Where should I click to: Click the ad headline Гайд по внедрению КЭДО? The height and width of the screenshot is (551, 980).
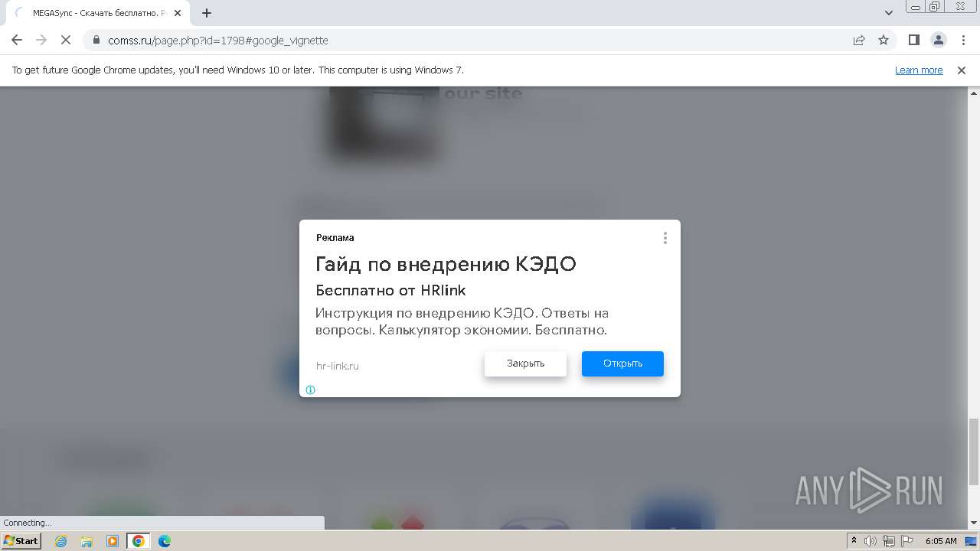pos(446,264)
